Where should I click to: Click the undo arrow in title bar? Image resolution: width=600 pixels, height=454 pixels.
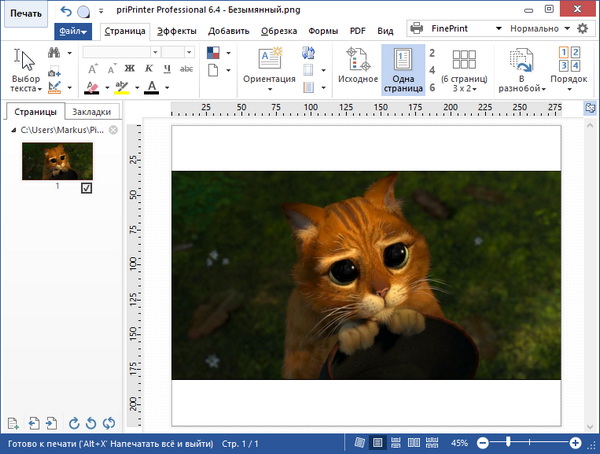pos(66,11)
